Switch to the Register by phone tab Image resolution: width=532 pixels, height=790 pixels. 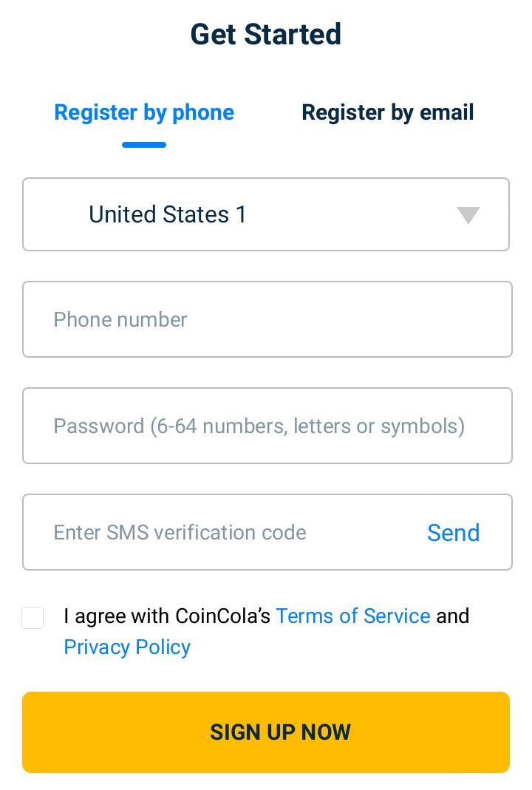(x=144, y=112)
